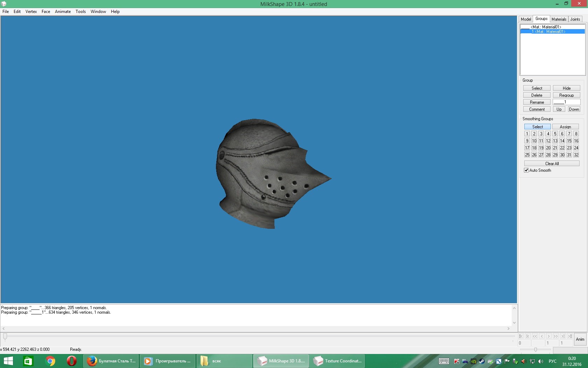This screenshot has width=588, height=368.
Task: Toggle smoothing group 1
Action: click(x=527, y=134)
